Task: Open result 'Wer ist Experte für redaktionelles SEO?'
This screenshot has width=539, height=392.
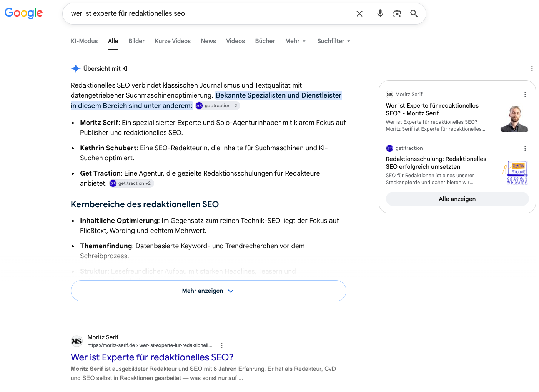Action: 152,357
